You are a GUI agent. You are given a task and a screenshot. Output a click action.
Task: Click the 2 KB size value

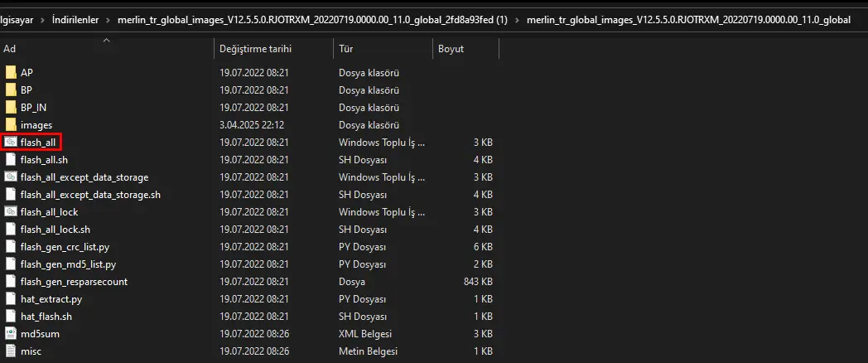483,264
